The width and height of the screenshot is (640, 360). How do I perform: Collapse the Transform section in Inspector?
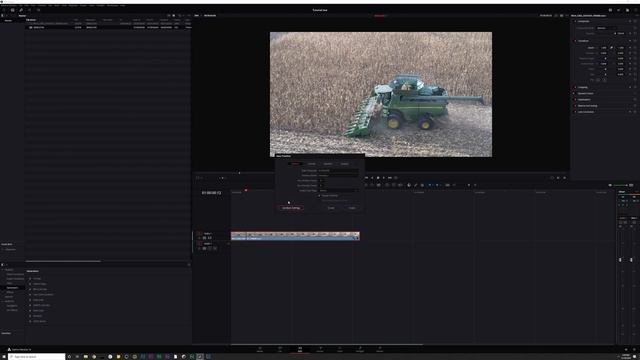(x=583, y=41)
